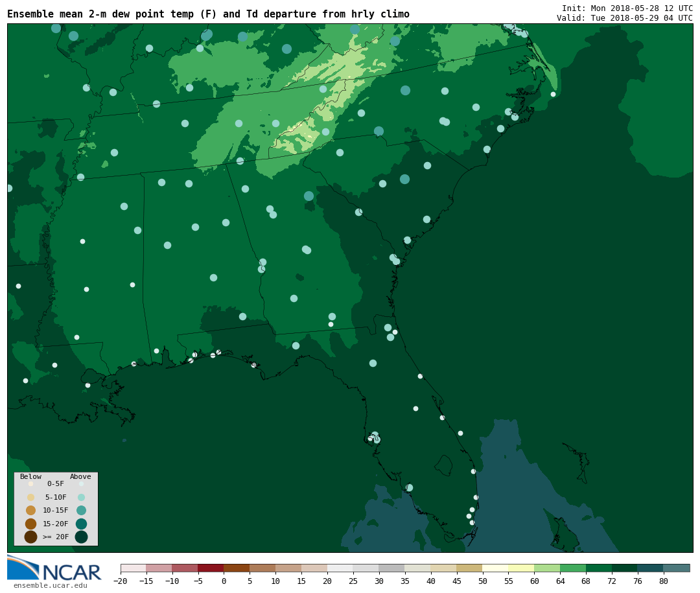The height and width of the screenshot is (593, 700).
Task: Click the '0-5F' legend label
Action: (x=56, y=483)
